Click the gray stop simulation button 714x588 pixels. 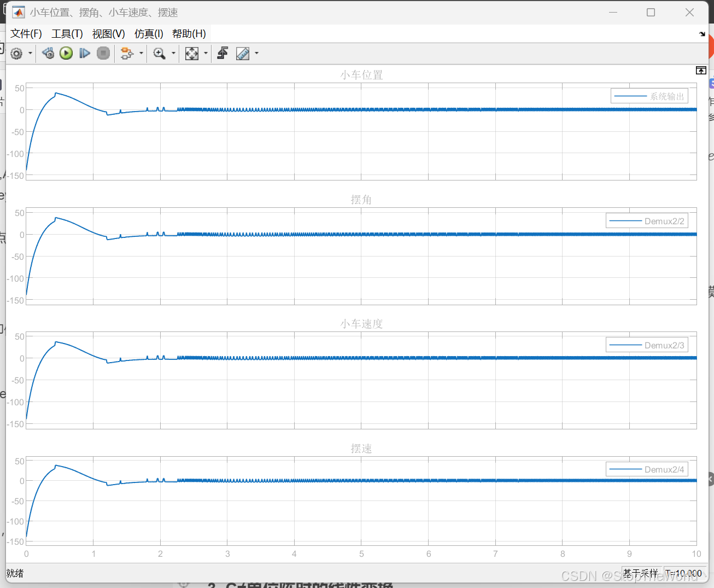tap(103, 53)
